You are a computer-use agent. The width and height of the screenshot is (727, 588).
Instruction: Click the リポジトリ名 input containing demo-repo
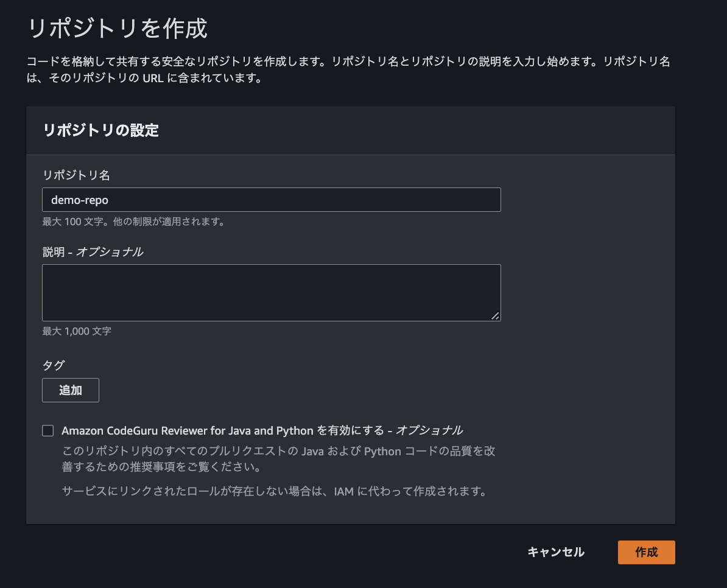(x=271, y=200)
